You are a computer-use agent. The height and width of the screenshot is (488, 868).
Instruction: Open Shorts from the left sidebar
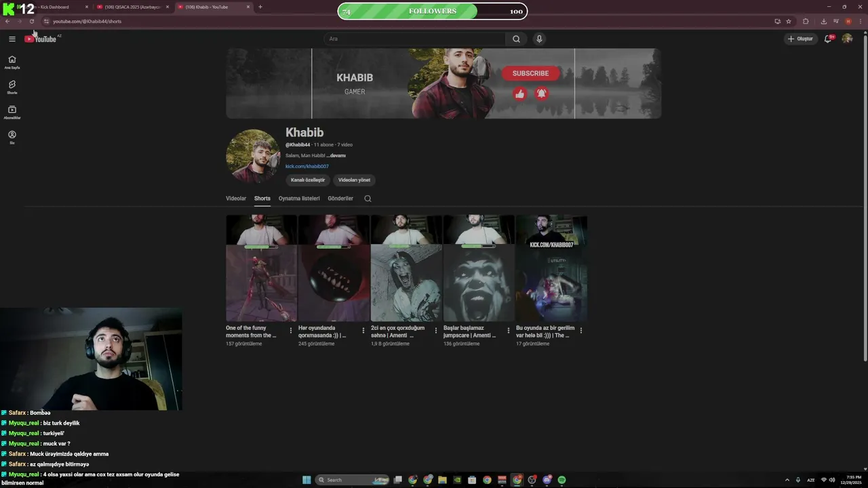[12, 87]
